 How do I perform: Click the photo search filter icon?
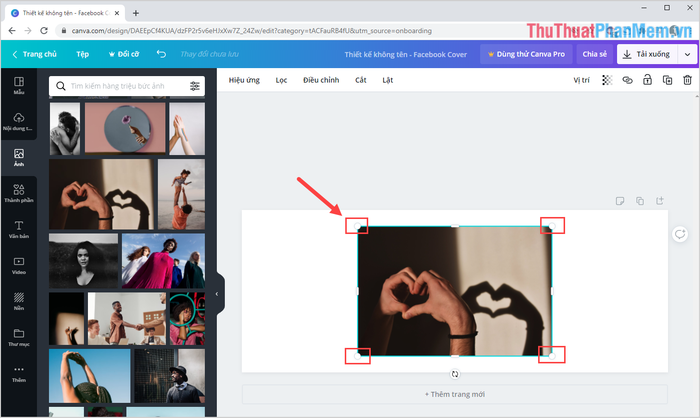pos(195,86)
